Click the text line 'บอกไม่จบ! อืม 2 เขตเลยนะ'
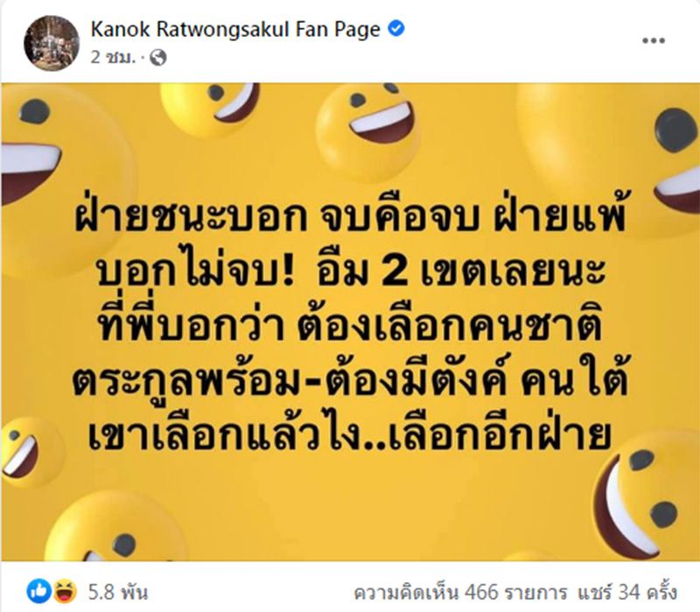Viewport: 700px width, 612px height. (x=351, y=271)
